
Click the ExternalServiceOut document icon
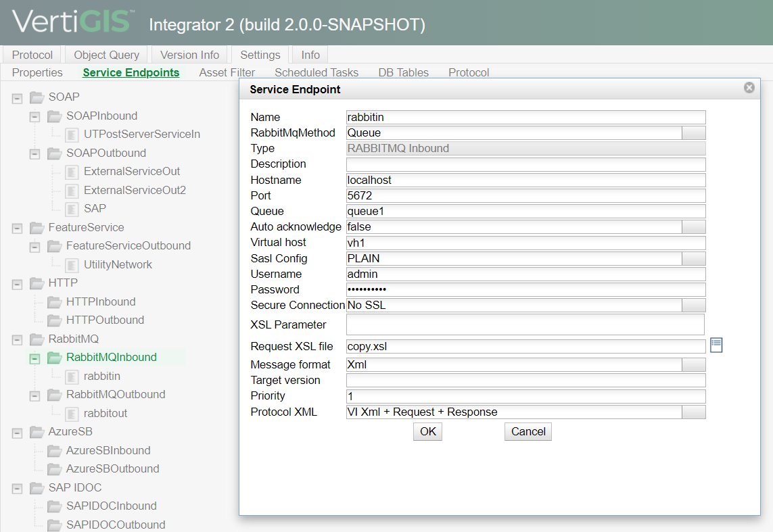(72, 172)
